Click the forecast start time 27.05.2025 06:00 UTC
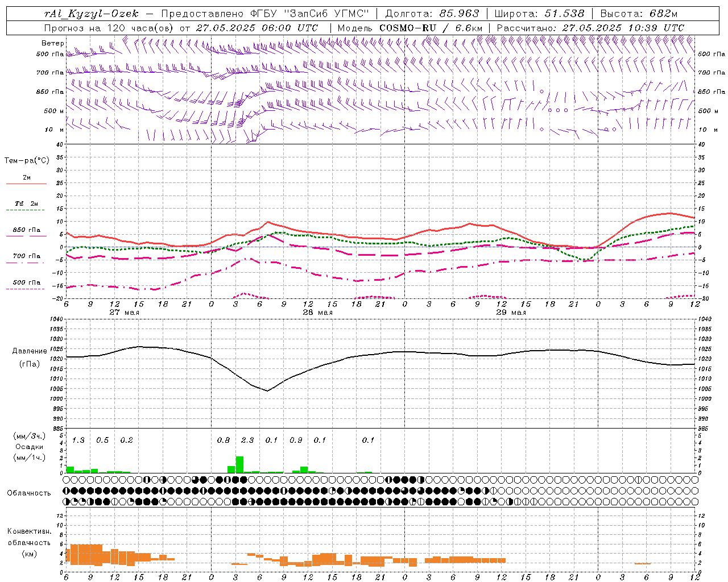This screenshot has width=728, height=582. pos(257,27)
